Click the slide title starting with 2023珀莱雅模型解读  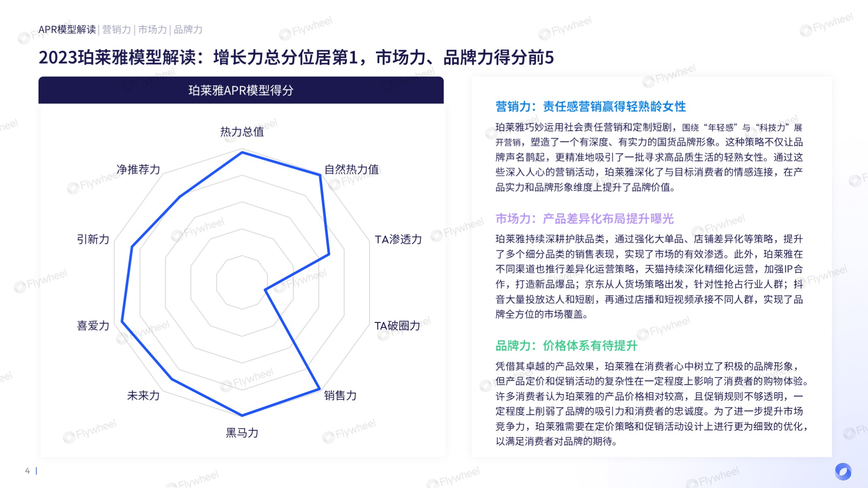(296, 58)
